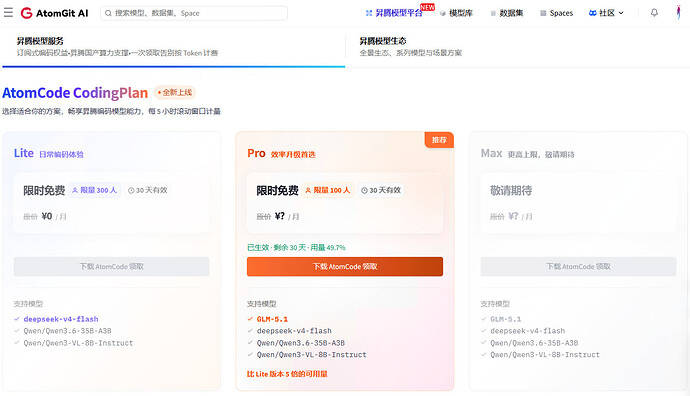This screenshot has width=690, height=396.
Task: Click the Lite 限量 300 人 tag
Action: tap(95, 191)
